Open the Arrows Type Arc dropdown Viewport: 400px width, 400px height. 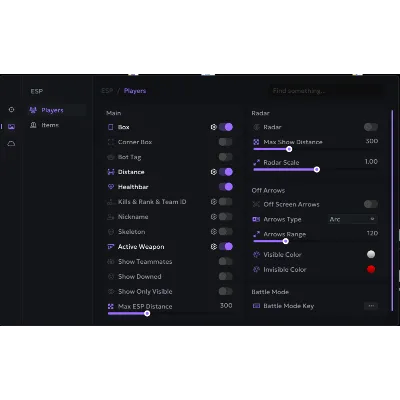click(x=352, y=219)
